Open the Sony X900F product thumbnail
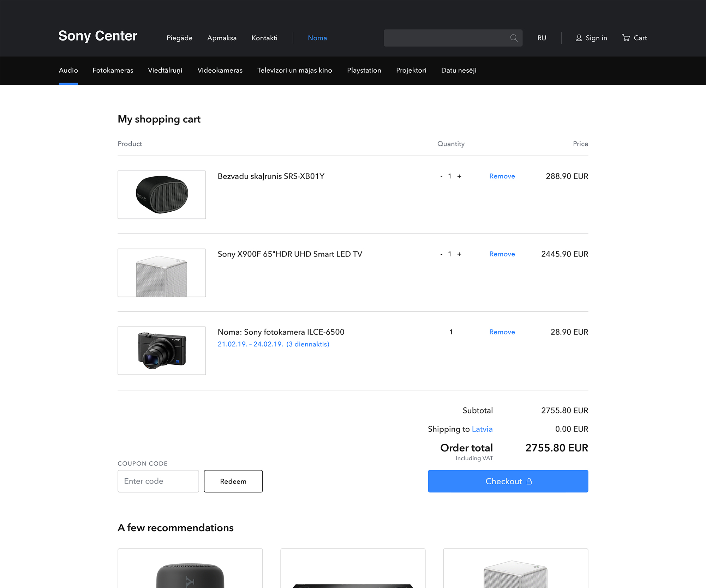Viewport: 706px width, 588px height. [162, 273]
